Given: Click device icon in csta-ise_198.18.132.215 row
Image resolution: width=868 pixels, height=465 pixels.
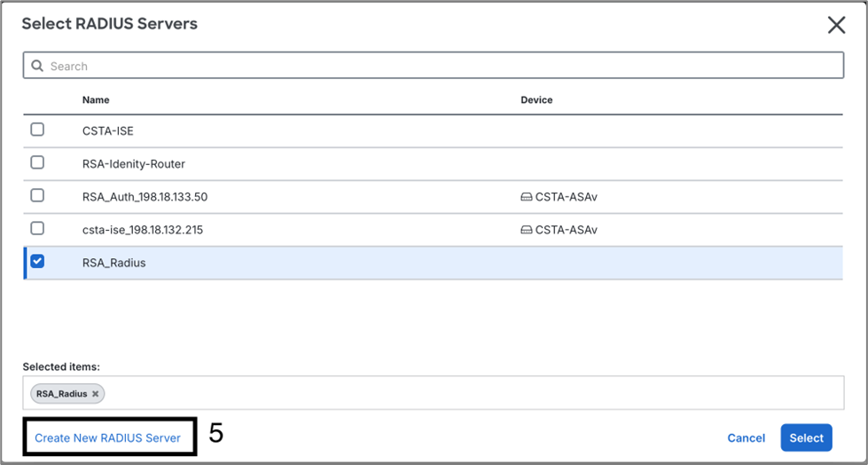Looking at the screenshot, I should click(x=527, y=230).
